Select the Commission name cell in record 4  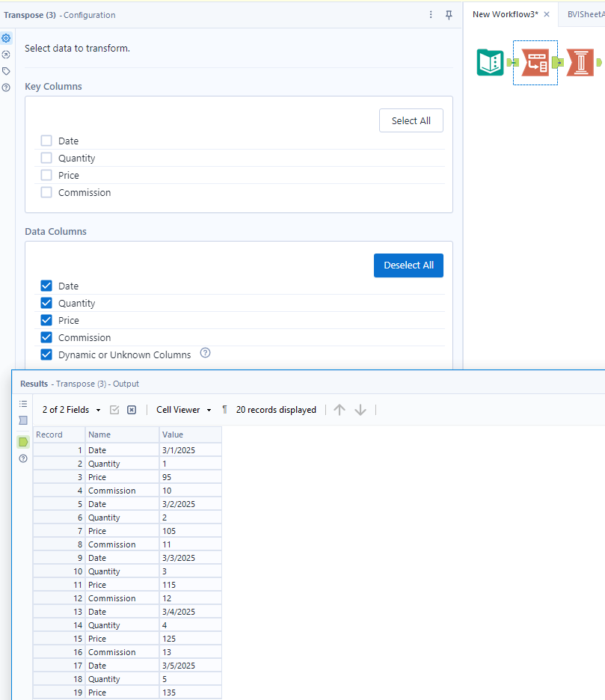click(123, 491)
